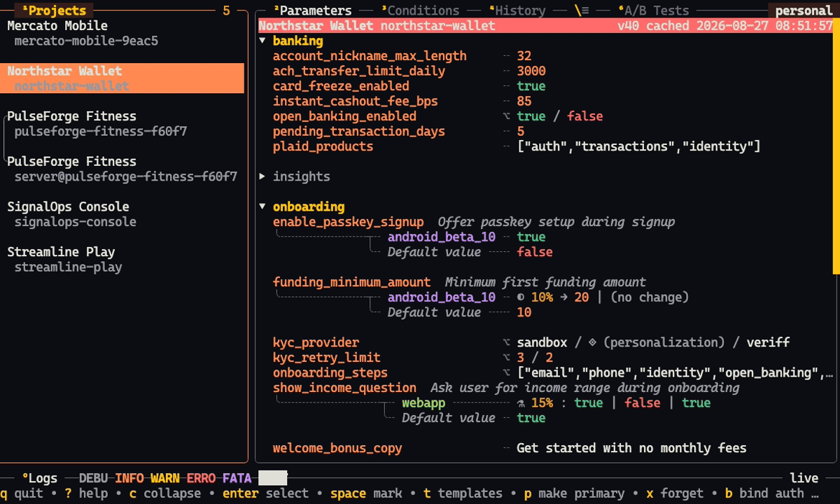Select the ach_transfer_limit_daily parameter
The width and height of the screenshot is (840, 504).
click(359, 71)
